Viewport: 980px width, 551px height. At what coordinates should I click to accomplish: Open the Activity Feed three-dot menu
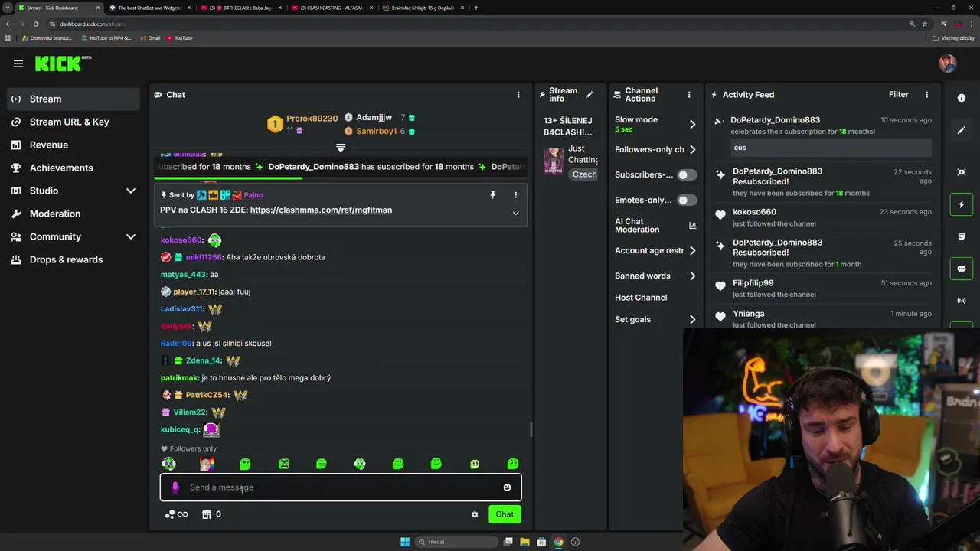click(x=926, y=95)
